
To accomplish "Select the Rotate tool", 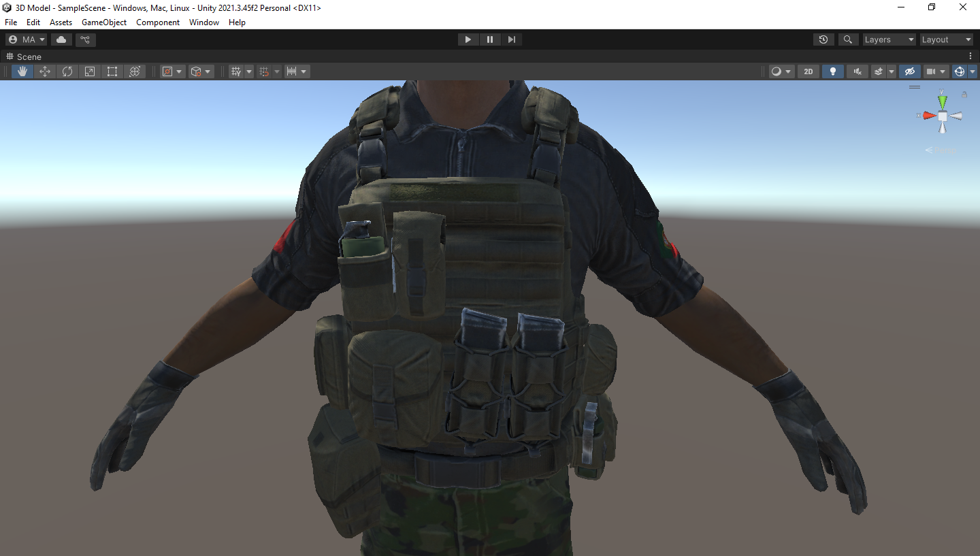I will point(67,71).
